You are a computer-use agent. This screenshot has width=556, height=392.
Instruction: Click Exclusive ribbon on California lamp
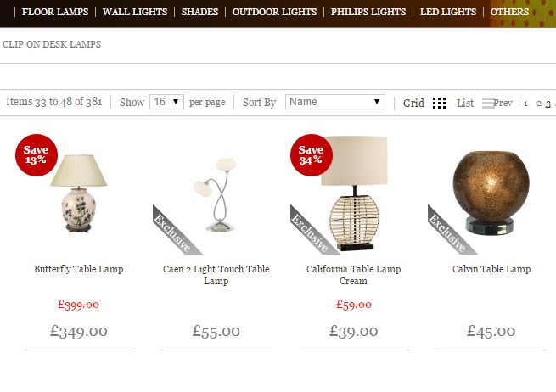coord(310,231)
